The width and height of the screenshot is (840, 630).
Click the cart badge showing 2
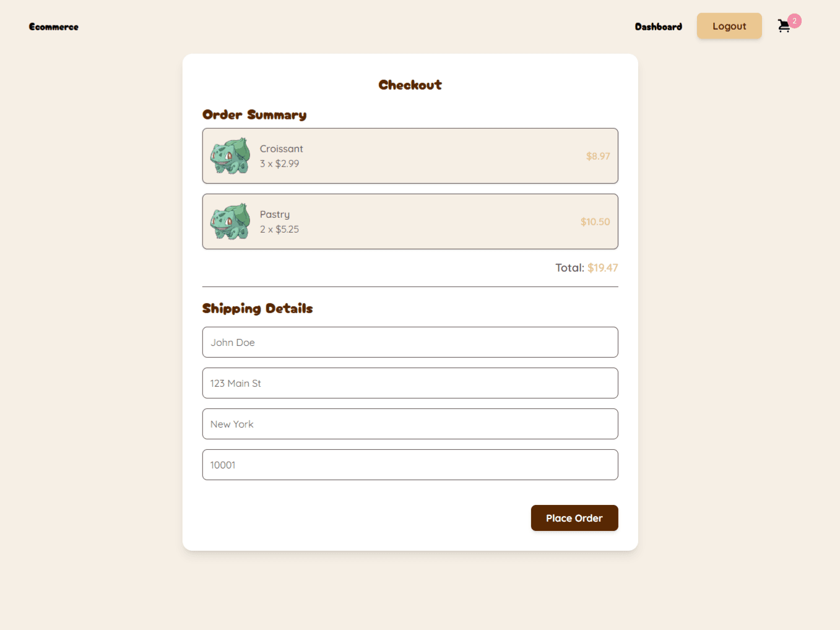click(x=795, y=21)
